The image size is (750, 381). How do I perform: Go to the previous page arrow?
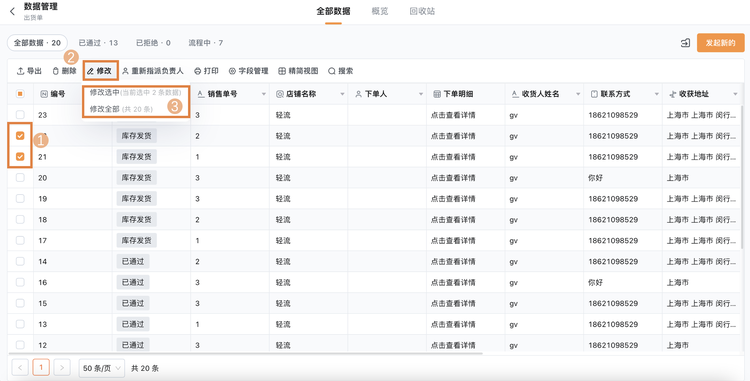[20, 368]
